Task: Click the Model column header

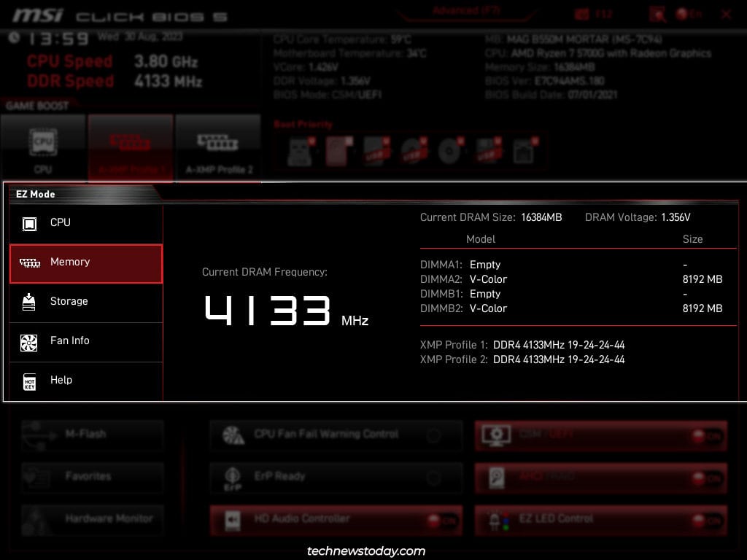Action: (x=481, y=239)
